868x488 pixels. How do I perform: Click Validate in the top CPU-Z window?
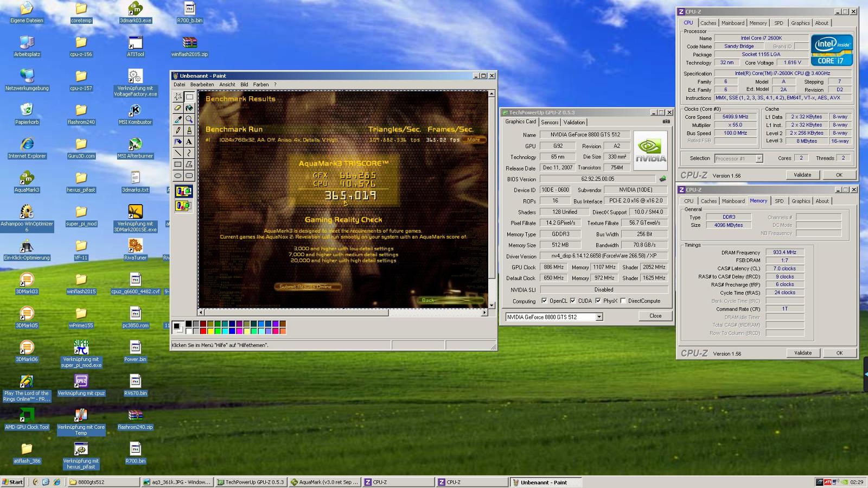point(802,175)
